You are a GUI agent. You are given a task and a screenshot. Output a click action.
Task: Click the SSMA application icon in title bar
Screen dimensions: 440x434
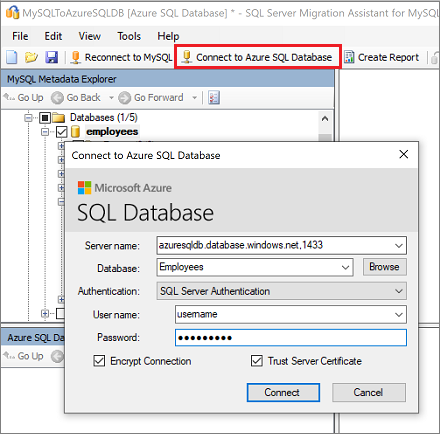(x=13, y=12)
